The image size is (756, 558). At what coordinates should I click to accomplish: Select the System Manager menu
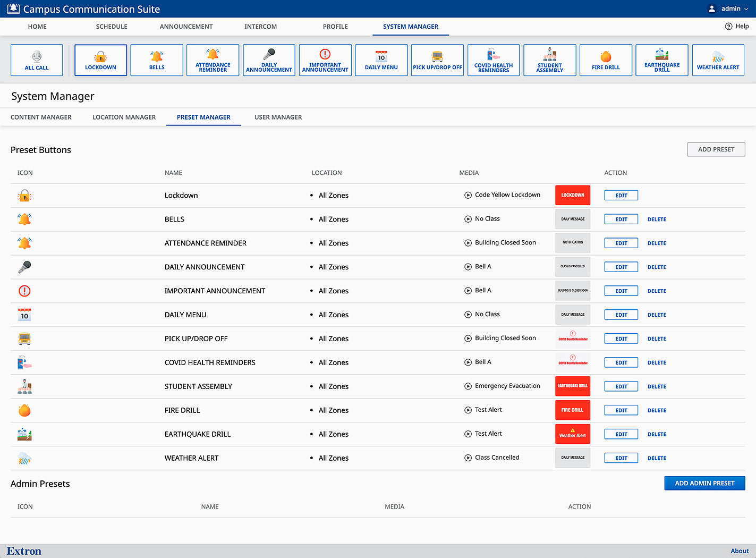411,27
